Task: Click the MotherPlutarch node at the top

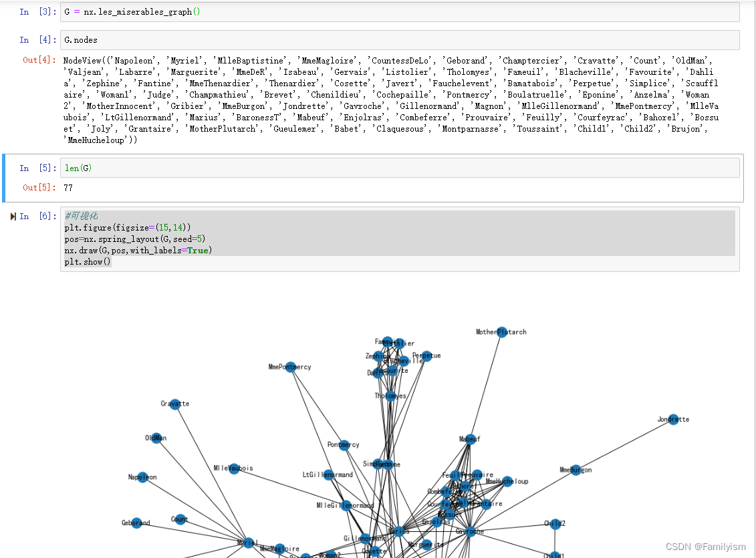Action: pyautogui.click(x=502, y=332)
